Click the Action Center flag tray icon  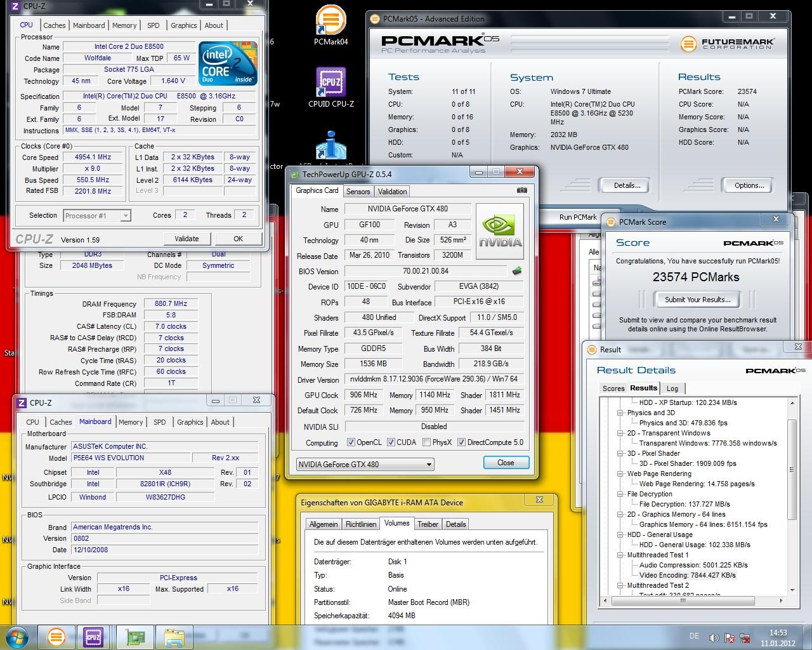coord(730,637)
